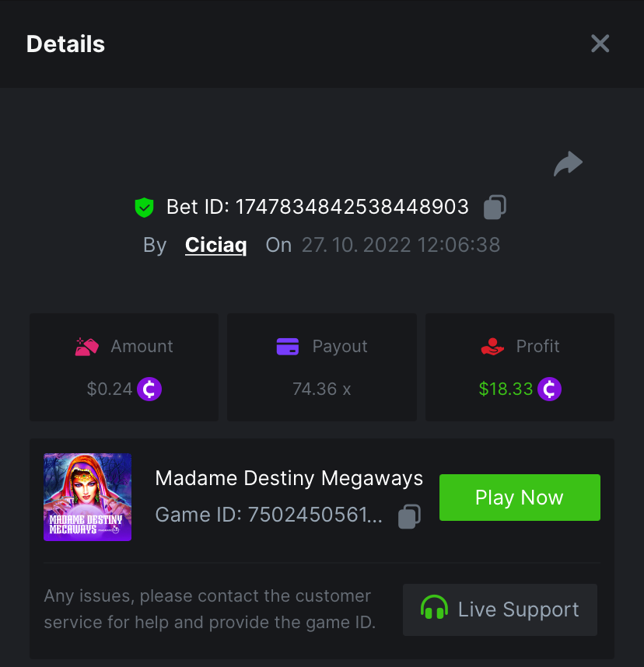Open the Ciciaq user profile
Image resolution: width=644 pixels, height=667 pixels.
tap(215, 246)
